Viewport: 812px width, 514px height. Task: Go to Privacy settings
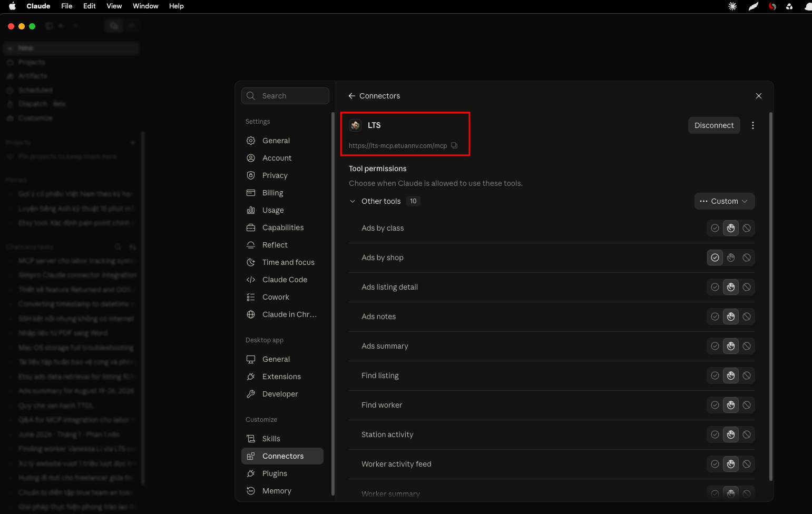(x=282, y=175)
